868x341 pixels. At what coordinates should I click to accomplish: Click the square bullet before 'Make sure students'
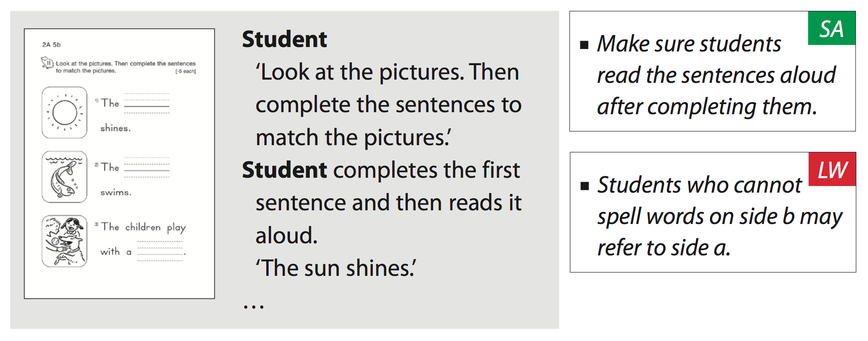(584, 45)
